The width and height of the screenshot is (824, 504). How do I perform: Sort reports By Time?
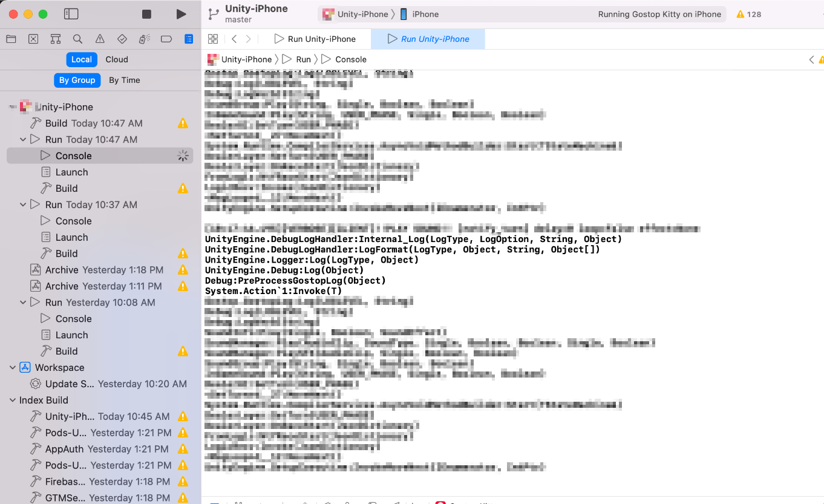pyautogui.click(x=125, y=80)
